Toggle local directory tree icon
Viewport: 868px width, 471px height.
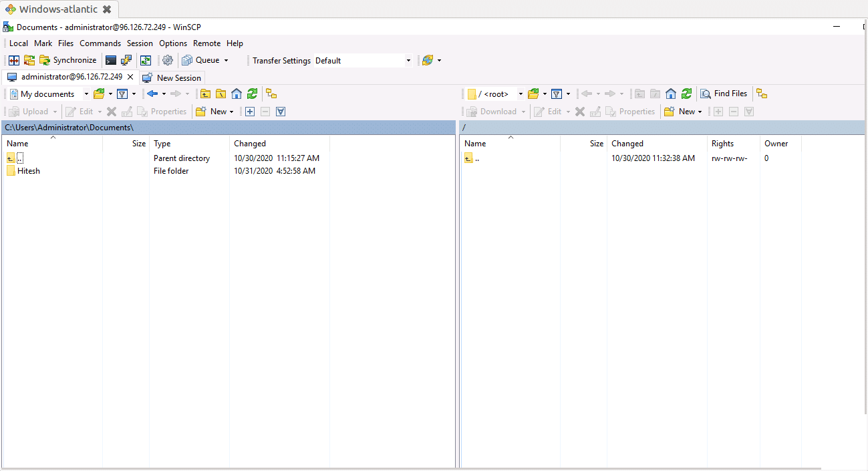click(x=271, y=94)
